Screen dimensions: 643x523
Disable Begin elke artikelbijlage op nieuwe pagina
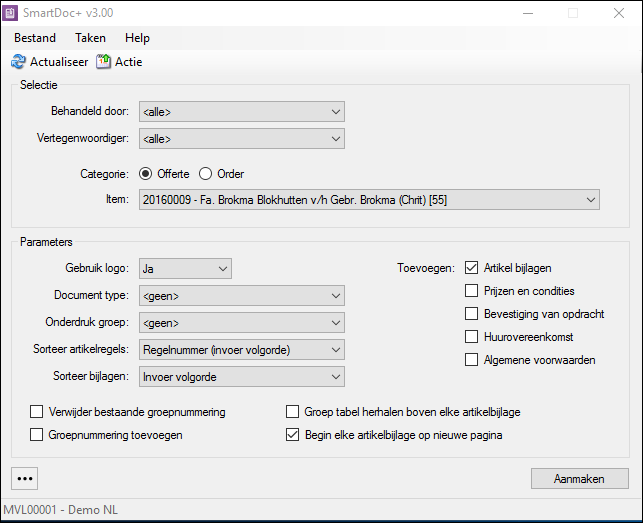(x=292, y=435)
